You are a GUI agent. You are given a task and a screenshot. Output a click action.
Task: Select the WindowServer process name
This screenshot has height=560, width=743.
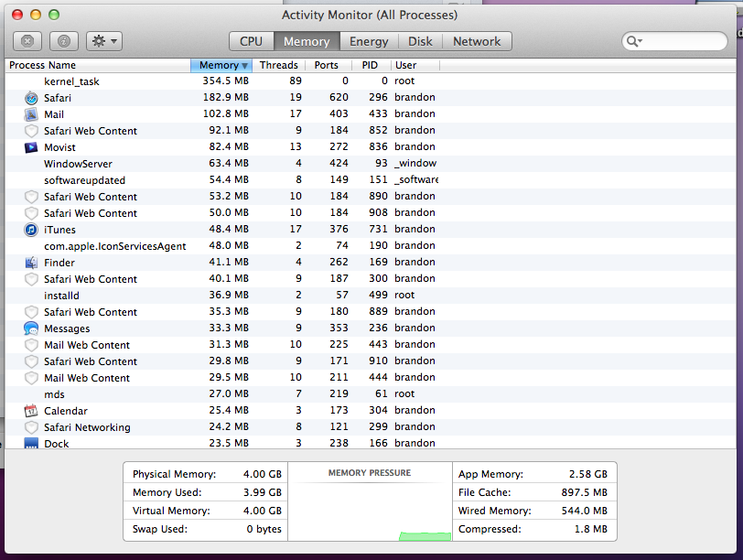point(78,164)
